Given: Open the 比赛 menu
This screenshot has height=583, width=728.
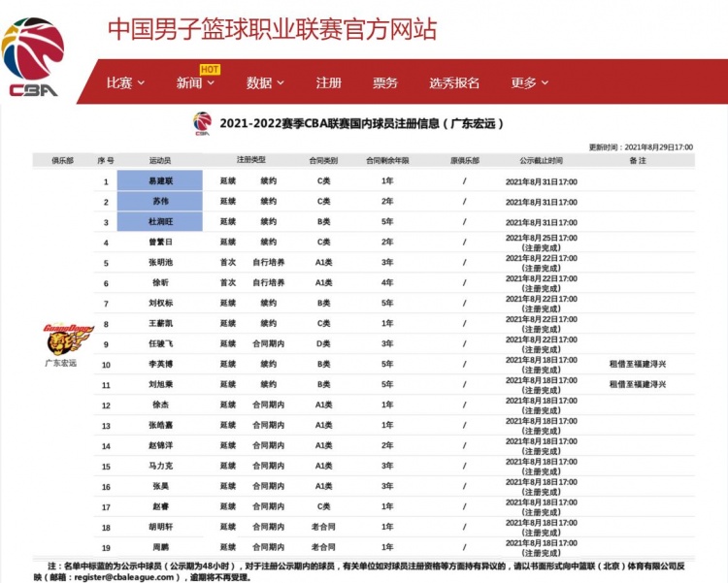Looking at the screenshot, I should pyautogui.click(x=119, y=82).
